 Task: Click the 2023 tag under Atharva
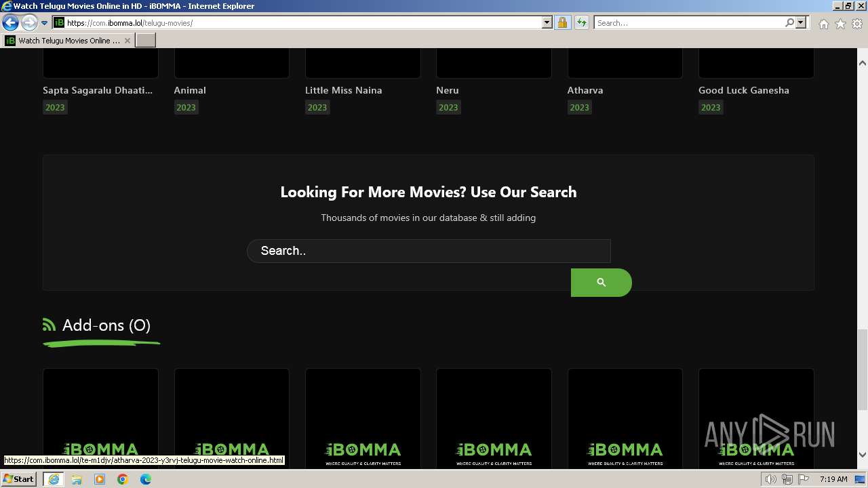tap(580, 107)
